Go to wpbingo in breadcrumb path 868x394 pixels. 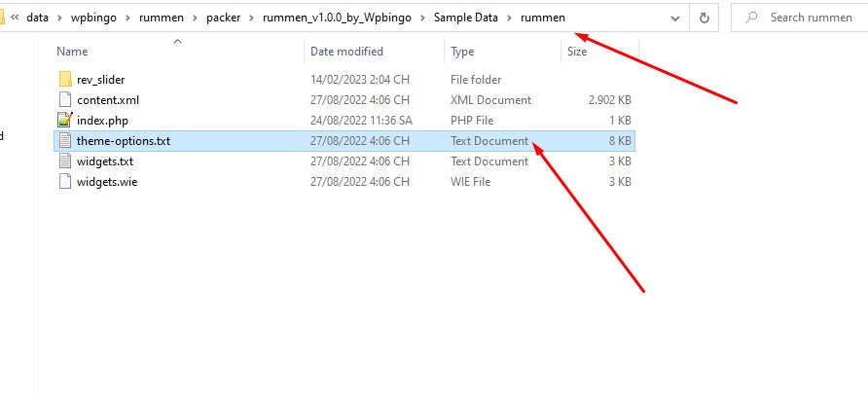point(93,18)
